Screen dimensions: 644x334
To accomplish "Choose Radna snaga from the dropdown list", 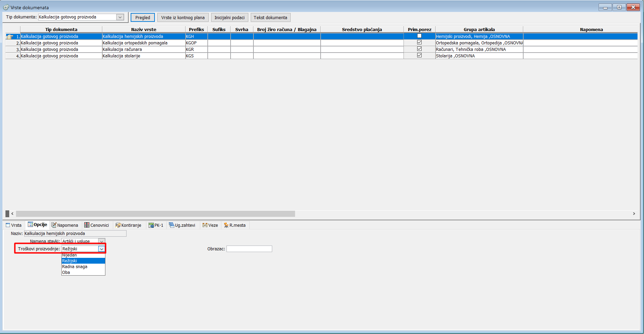I will (83, 267).
